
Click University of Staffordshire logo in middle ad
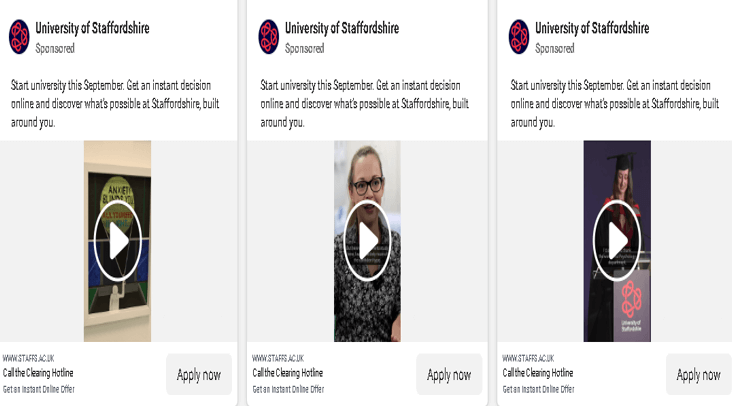(269, 36)
